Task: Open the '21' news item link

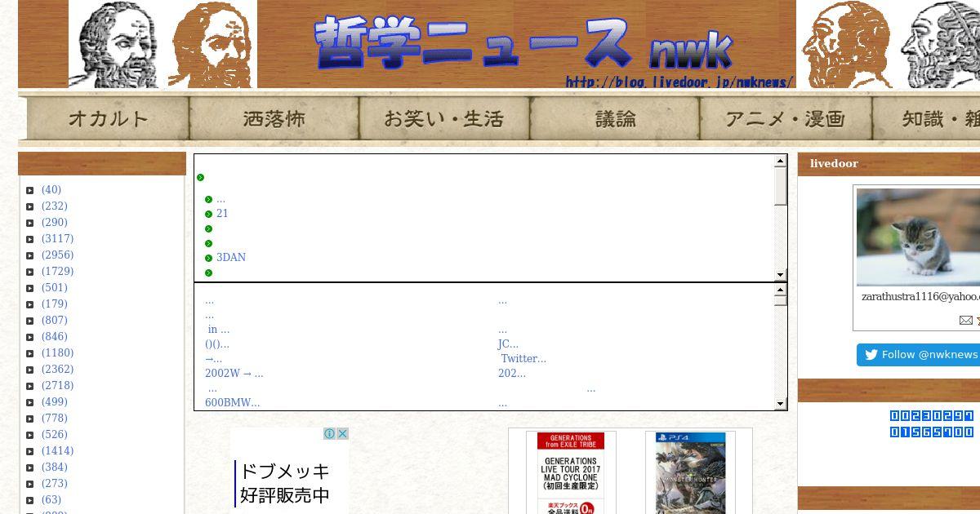Action: coord(222,214)
